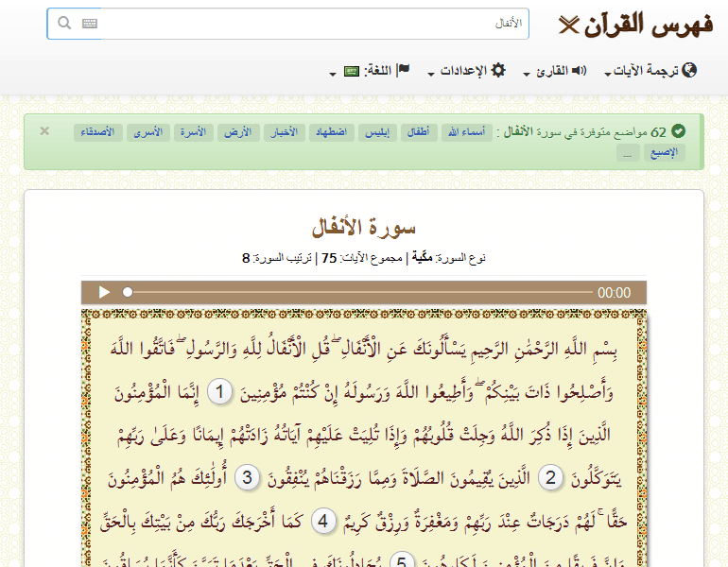This screenshot has height=567, width=728.
Task: Click the audio progress slider track
Action: (359, 293)
